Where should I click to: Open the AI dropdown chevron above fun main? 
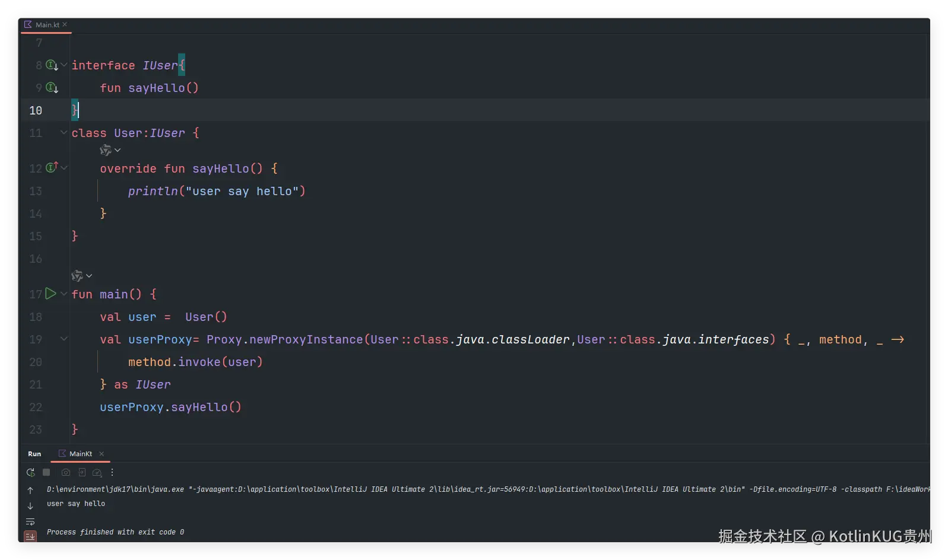pos(89,276)
